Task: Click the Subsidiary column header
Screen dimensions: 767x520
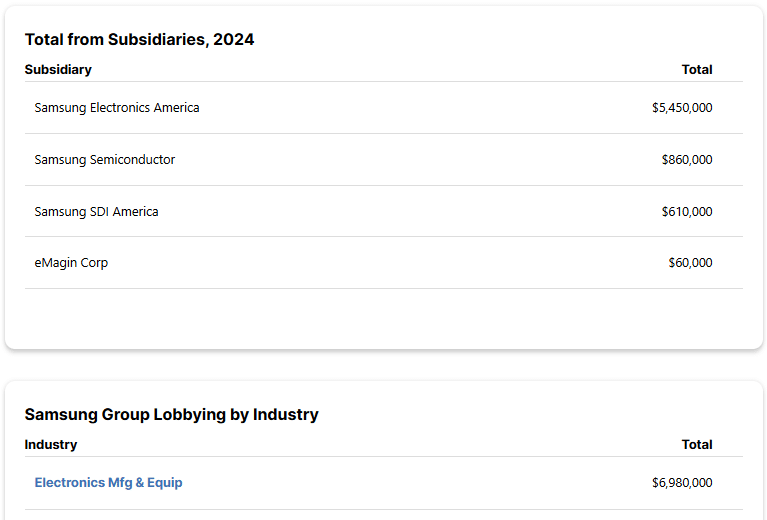Action: pos(58,70)
